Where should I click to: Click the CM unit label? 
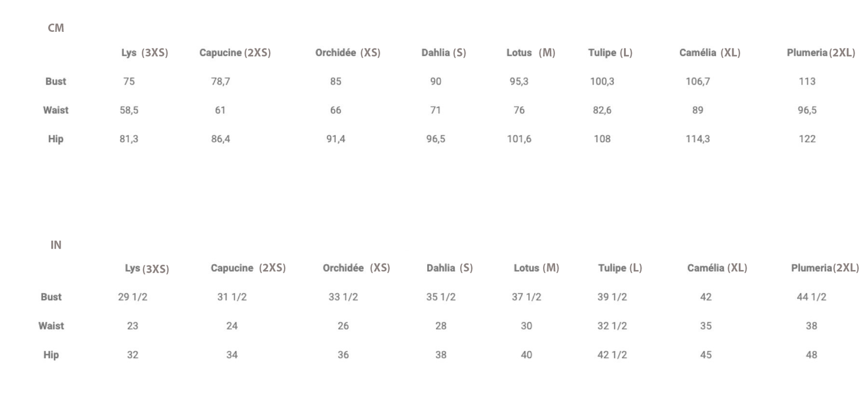(x=56, y=28)
